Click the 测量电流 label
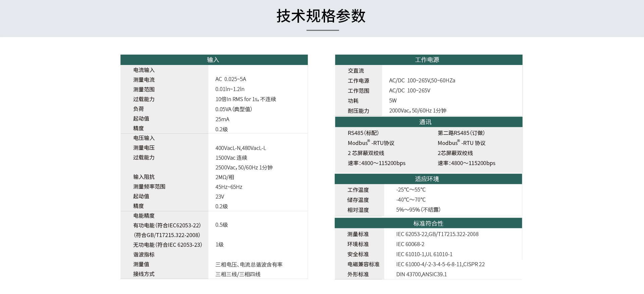Image resolution: width=644 pixels, height=294 pixels. pyautogui.click(x=144, y=80)
